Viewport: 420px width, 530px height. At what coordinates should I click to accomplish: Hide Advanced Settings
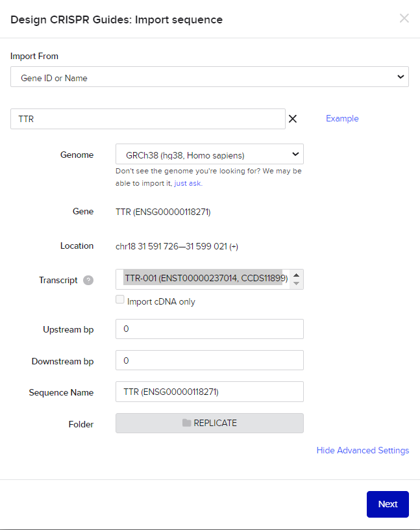(363, 451)
